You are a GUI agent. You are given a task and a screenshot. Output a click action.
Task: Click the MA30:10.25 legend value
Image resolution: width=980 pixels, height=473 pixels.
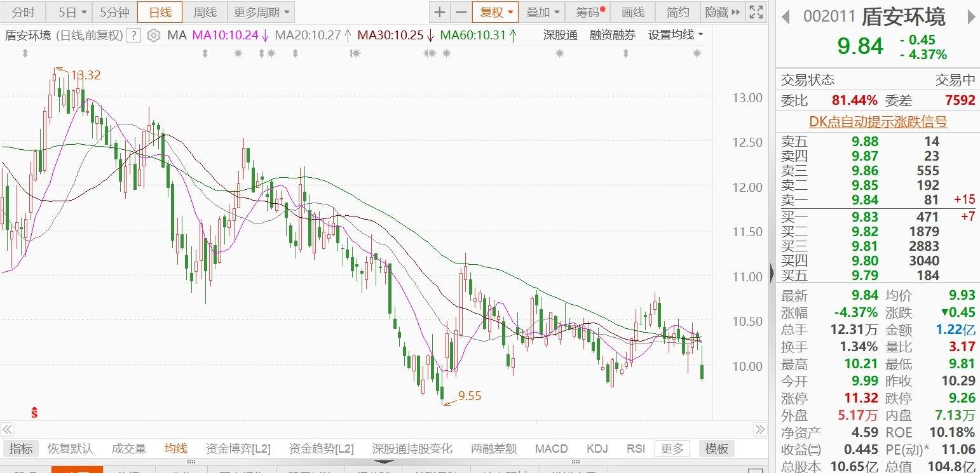[390, 36]
